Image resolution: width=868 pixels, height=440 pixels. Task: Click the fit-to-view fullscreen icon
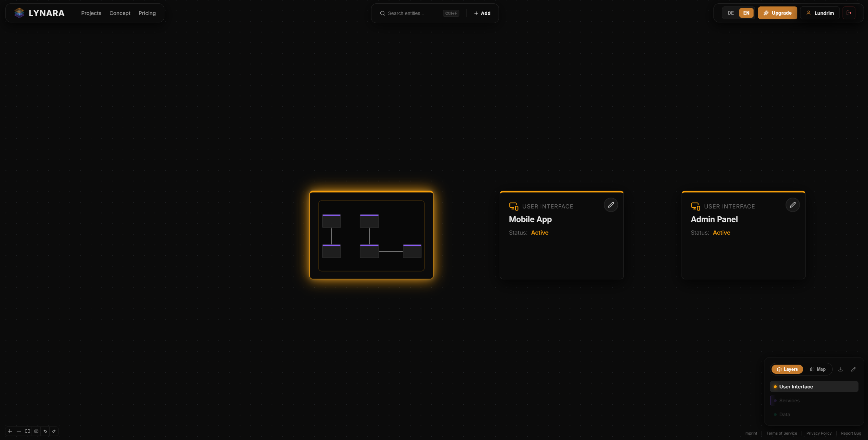coord(27,431)
